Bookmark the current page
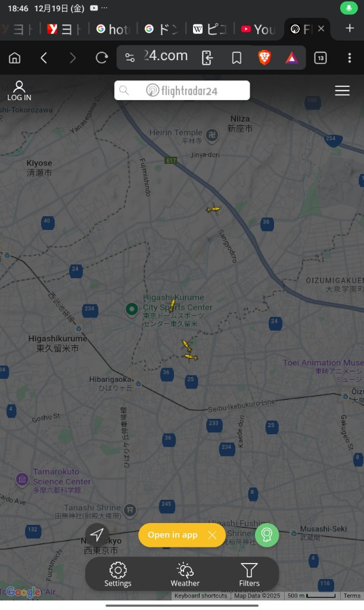 237,58
